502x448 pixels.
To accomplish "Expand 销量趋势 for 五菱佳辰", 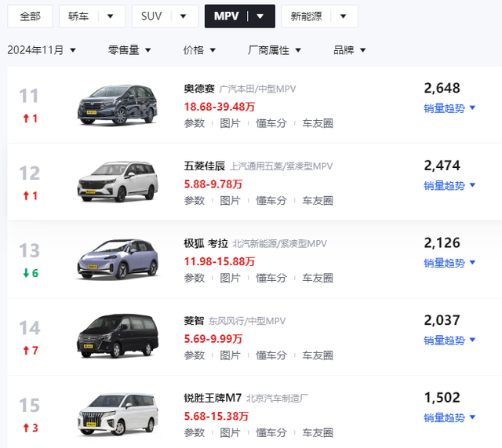I will tap(449, 186).
